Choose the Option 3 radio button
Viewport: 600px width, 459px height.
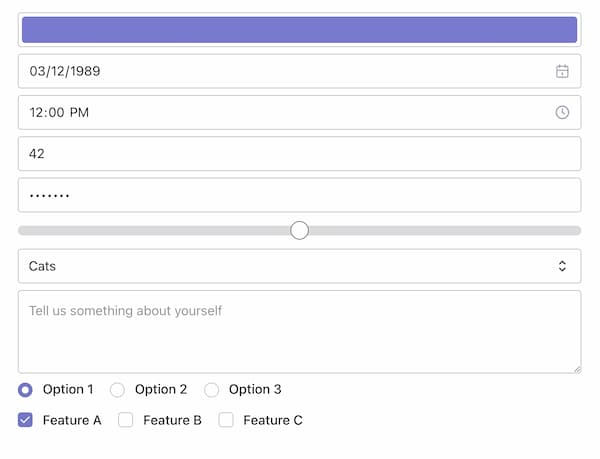212,390
